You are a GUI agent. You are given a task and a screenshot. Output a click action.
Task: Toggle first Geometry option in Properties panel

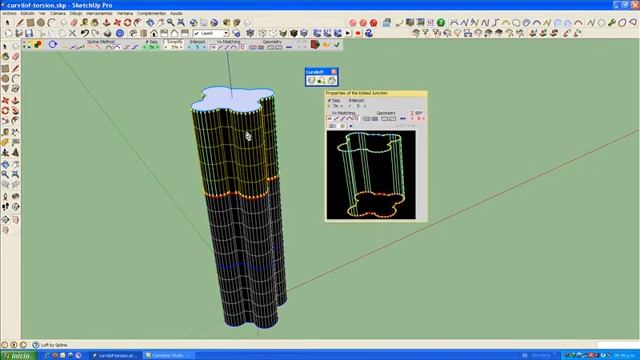367,119
